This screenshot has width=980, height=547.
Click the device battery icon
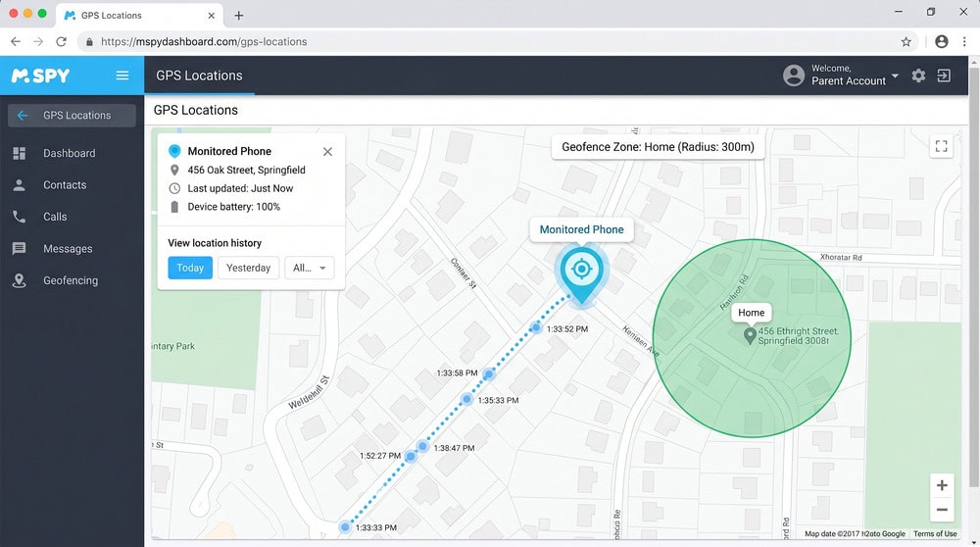[174, 207]
